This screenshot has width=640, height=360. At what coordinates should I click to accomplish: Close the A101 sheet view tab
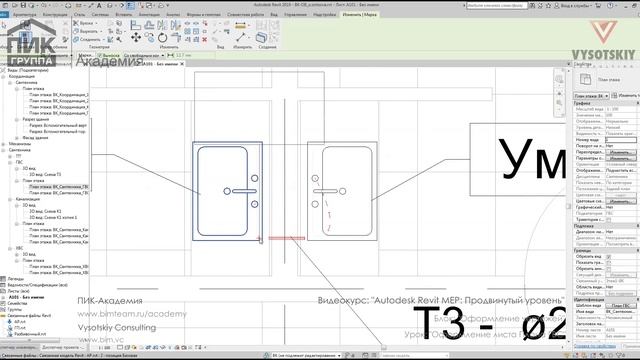182,64
